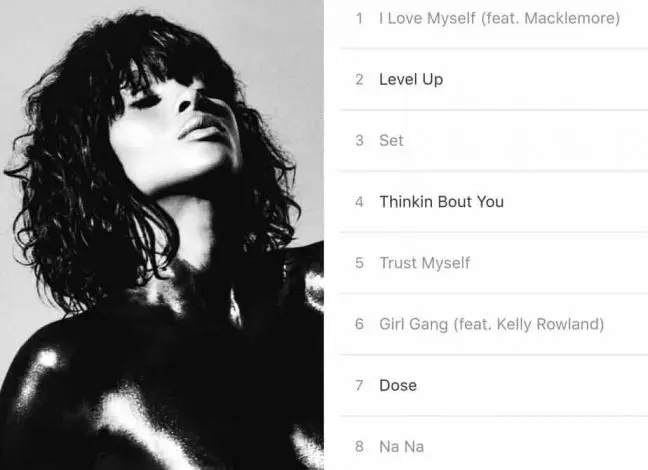
Task: Click track number 2 beside Level Up
Action: (360, 79)
